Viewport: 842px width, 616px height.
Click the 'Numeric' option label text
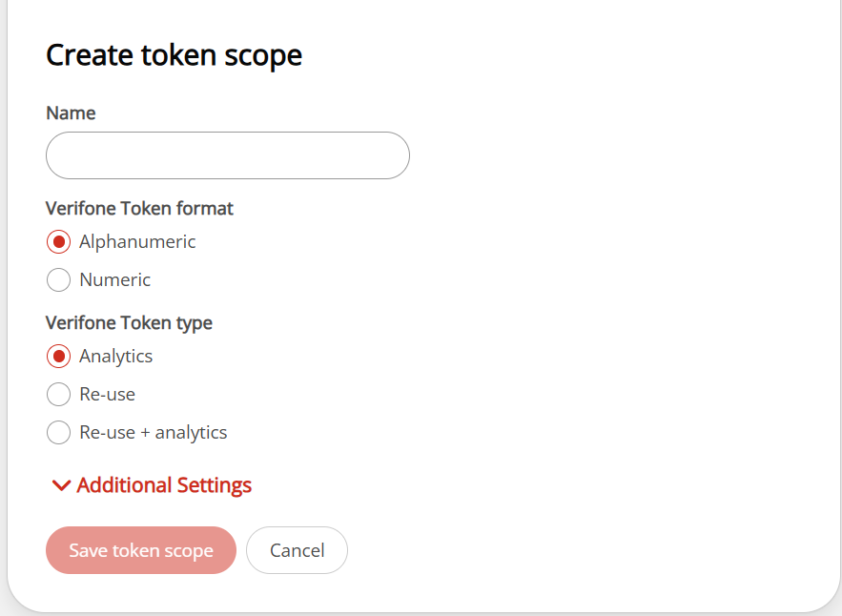tap(114, 280)
